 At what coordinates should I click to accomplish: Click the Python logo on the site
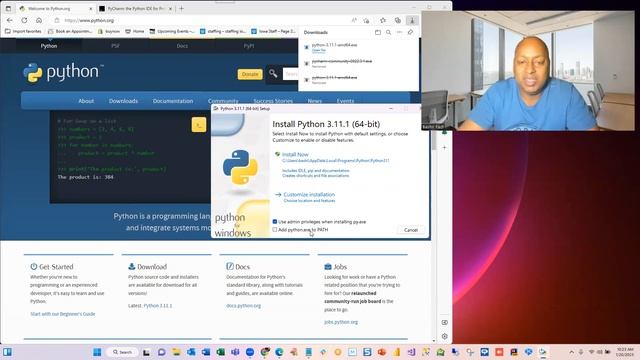63,73
